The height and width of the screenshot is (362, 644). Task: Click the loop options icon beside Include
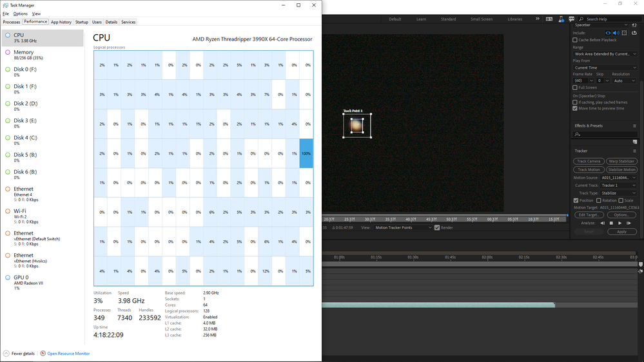[634, 33]
